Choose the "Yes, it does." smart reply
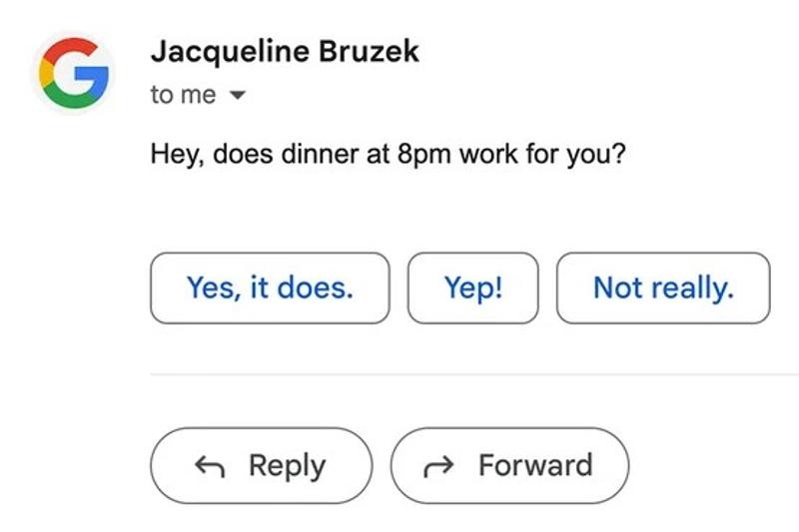799x532 pixels. (270, 288)
